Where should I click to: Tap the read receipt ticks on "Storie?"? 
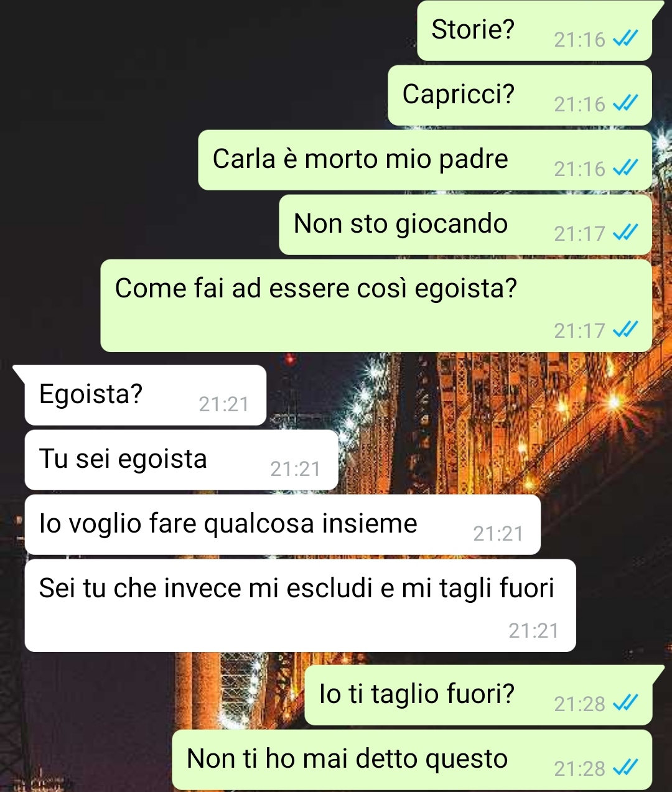pyautogui.click(x=625, y=39)
